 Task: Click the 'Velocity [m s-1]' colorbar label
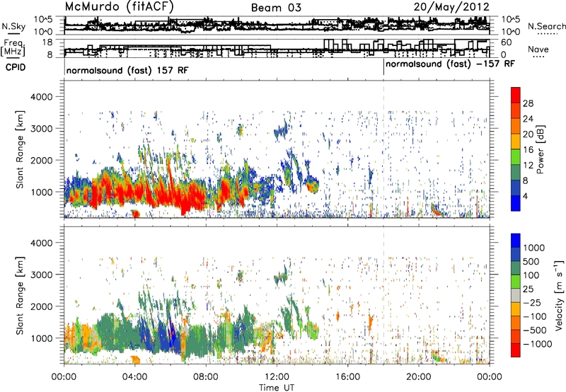pos(559,295)
